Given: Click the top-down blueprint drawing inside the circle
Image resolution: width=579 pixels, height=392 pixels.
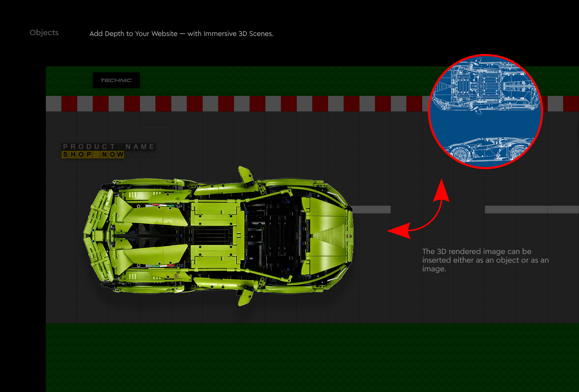Looking at the screenshot, I should (x=486, y=87).
